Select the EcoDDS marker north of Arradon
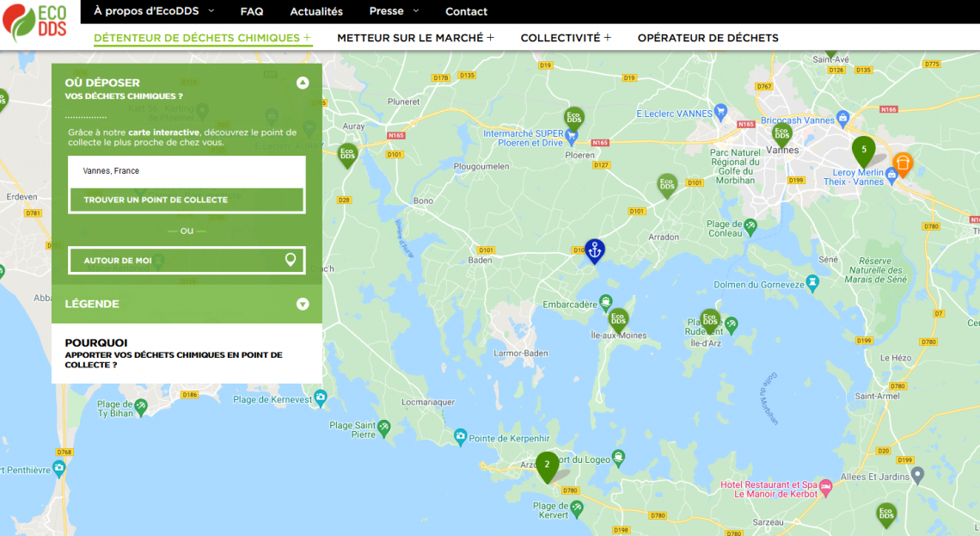The width and height of the screenshot is (980, 536). click(x=667, y=186)
